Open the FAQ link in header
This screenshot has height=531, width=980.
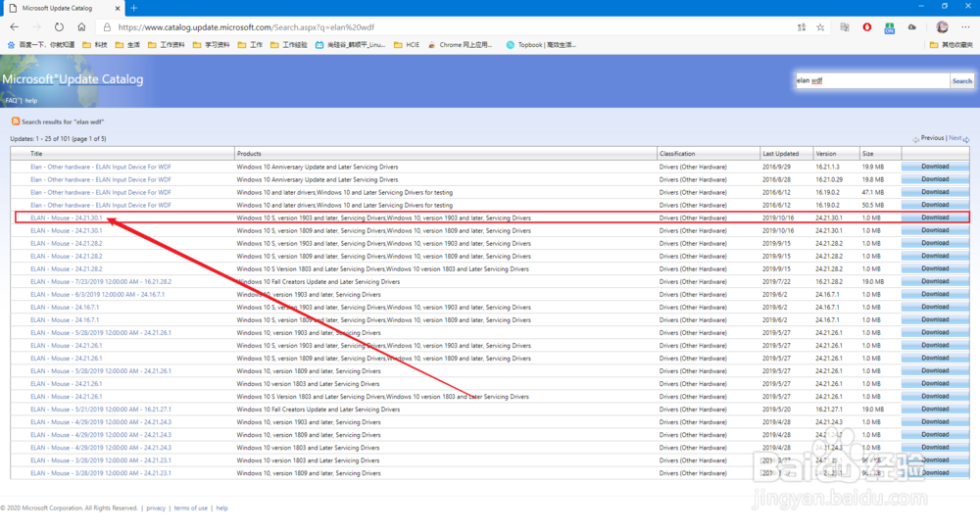click(11, 100)
